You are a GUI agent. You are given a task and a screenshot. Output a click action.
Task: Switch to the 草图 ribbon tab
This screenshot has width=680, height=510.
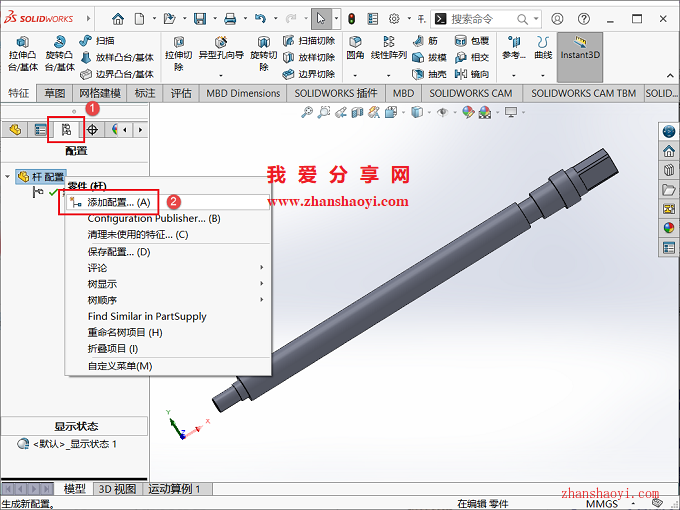click(x=54, y=93)
